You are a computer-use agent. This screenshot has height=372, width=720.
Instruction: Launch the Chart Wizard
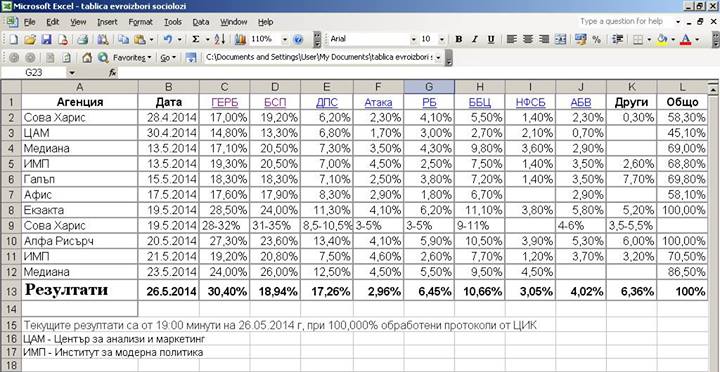click(x=240, y=39)
